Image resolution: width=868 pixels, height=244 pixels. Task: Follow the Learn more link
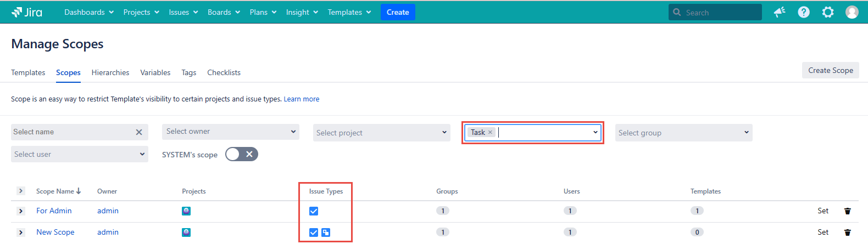pos(301,99)
